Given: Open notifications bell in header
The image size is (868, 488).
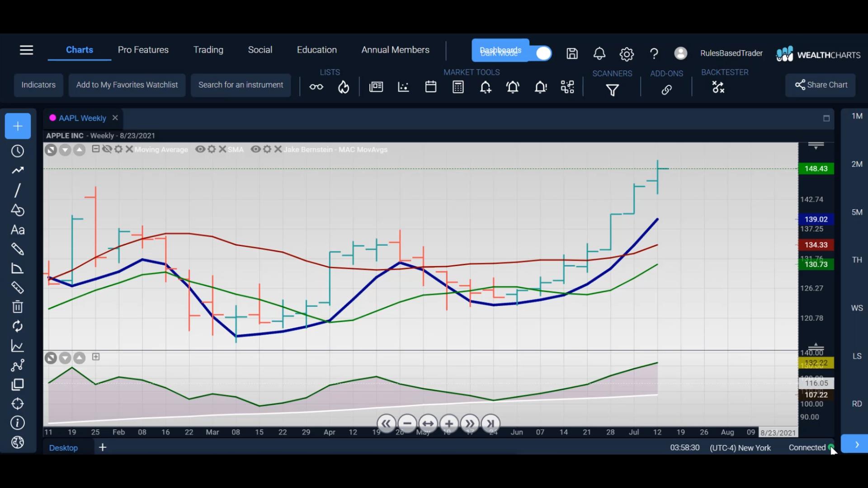Looking at the screenshot, I should [599, 54].
